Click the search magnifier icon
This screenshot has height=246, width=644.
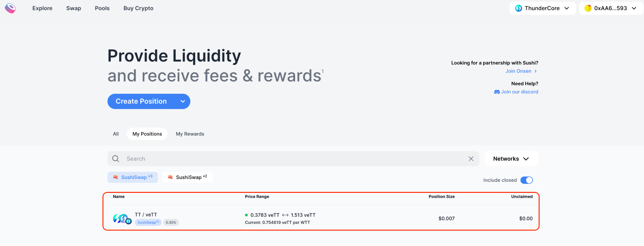pos(116,159)
